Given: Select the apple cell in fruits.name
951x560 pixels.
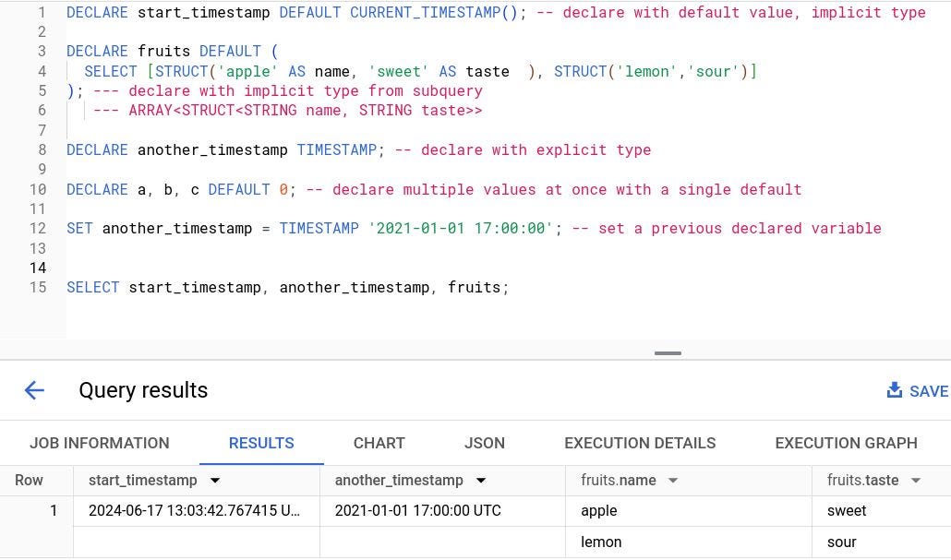Looking at the screenshot, I should [599, 510].
